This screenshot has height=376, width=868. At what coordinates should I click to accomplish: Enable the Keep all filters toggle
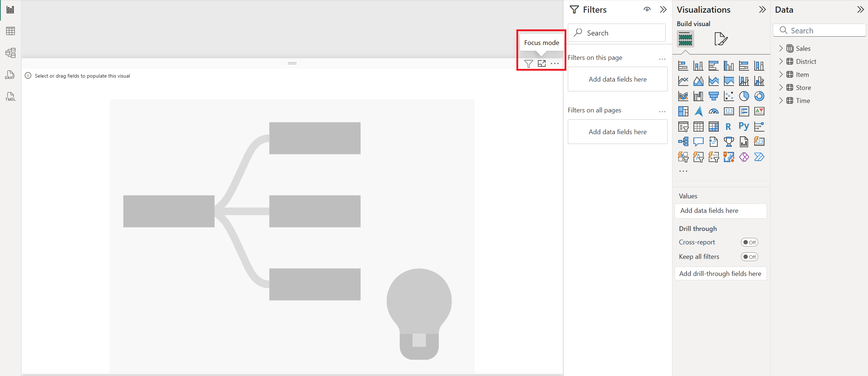pos(749,256)
